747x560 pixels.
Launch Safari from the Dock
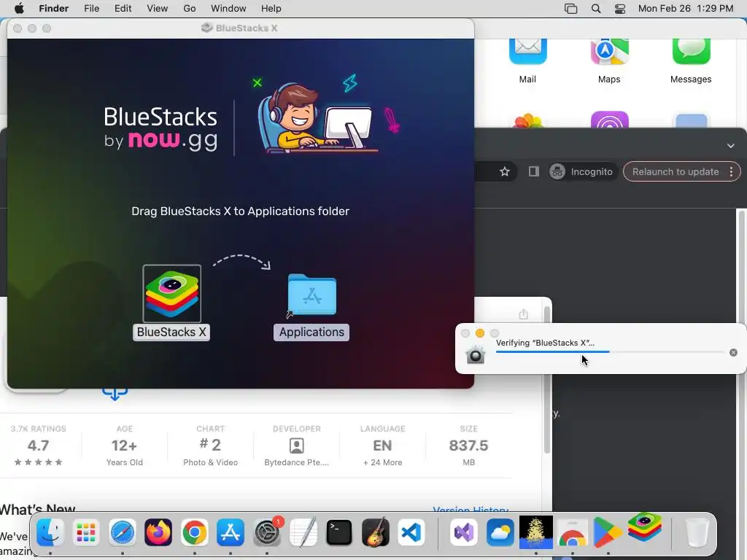coord(123,532)
